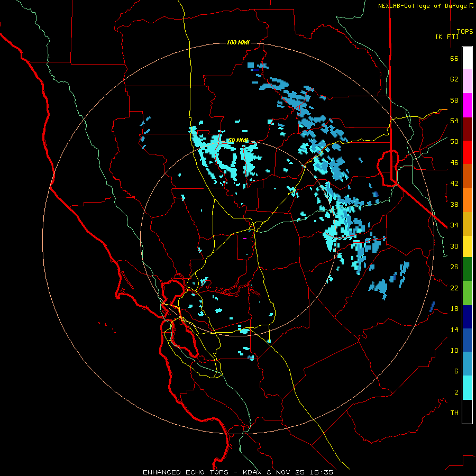Click the "100 NMI" range ring label

click(x=238, y=42)
